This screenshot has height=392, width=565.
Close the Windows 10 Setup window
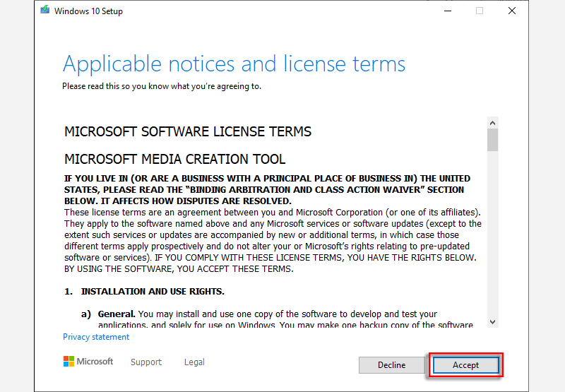click(x=511, y=11)
